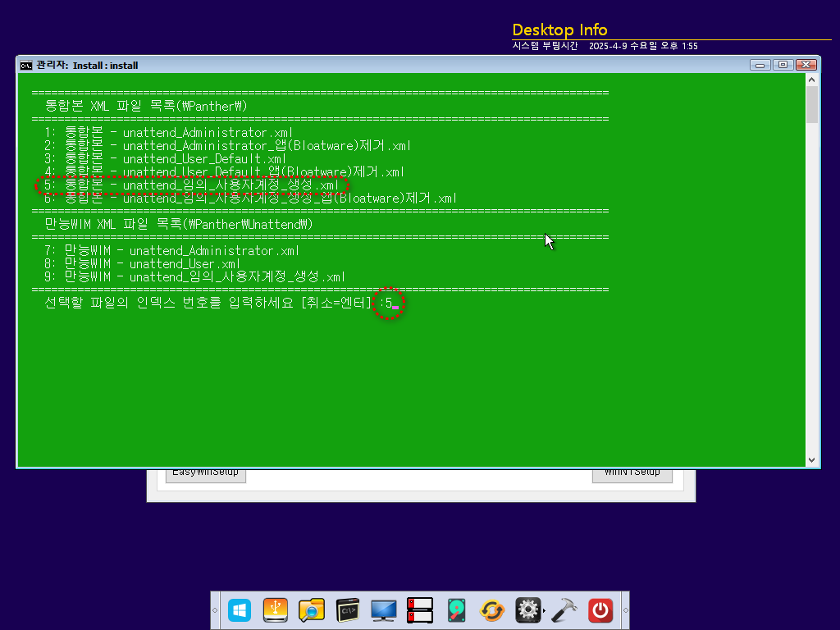Click line 5 unattend_임의_사용자계정_생성.xml under 통합본
This screenshot has height=630, width=840.
(192, 185)
